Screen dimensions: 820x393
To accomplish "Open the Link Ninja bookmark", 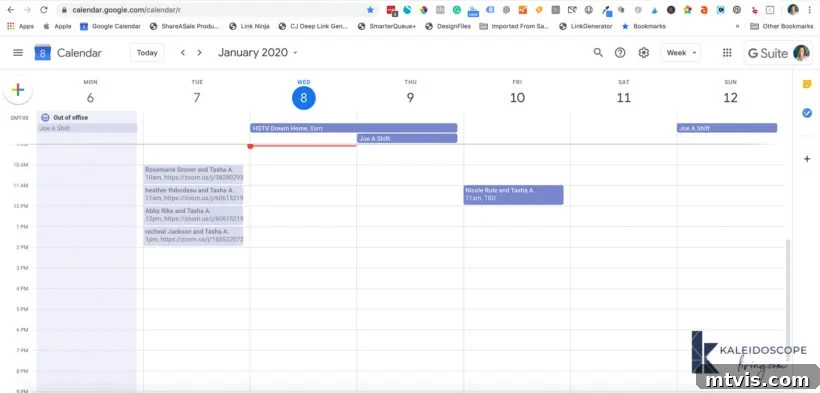I will click(249, 26).
